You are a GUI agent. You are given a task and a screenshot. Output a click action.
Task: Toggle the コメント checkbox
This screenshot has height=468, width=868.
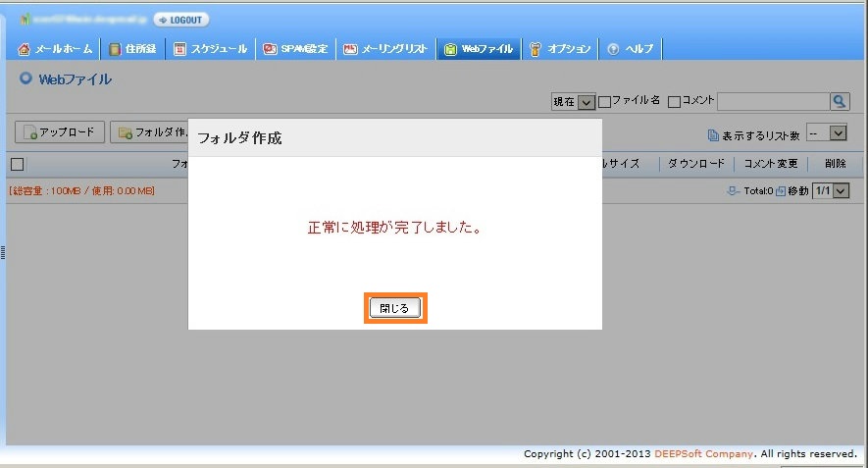click(x=674, y=101)
